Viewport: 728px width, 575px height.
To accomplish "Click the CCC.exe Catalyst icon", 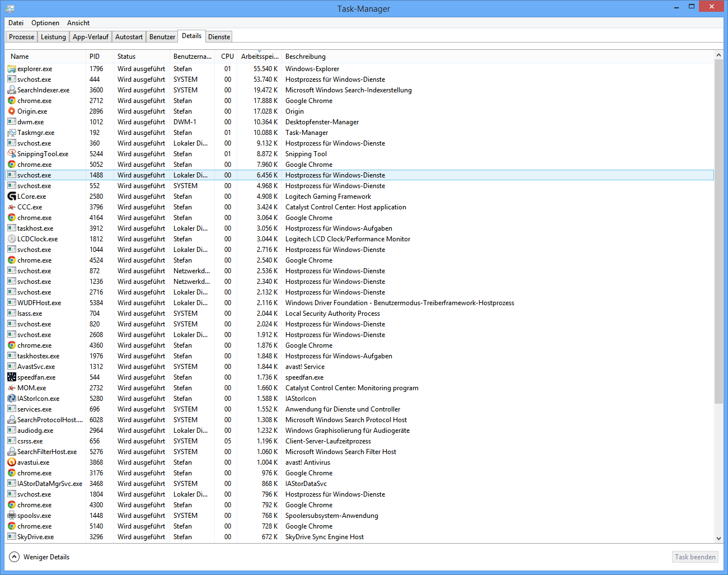I will pos(12,207).
